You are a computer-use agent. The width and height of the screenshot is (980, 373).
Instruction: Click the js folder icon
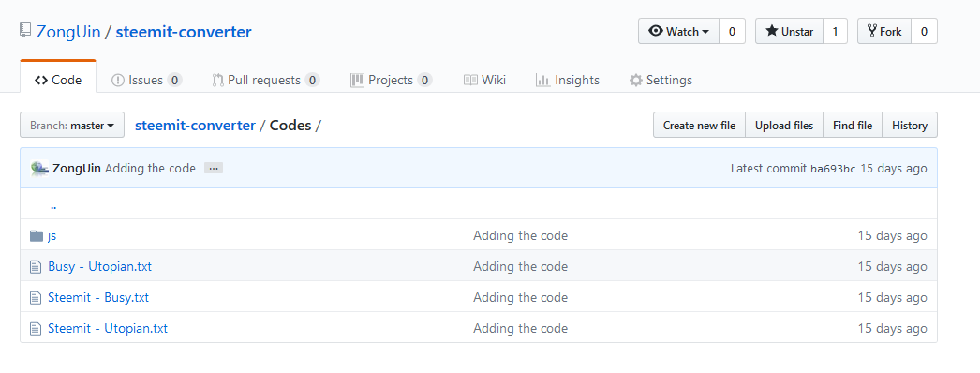tap(37, 236)
